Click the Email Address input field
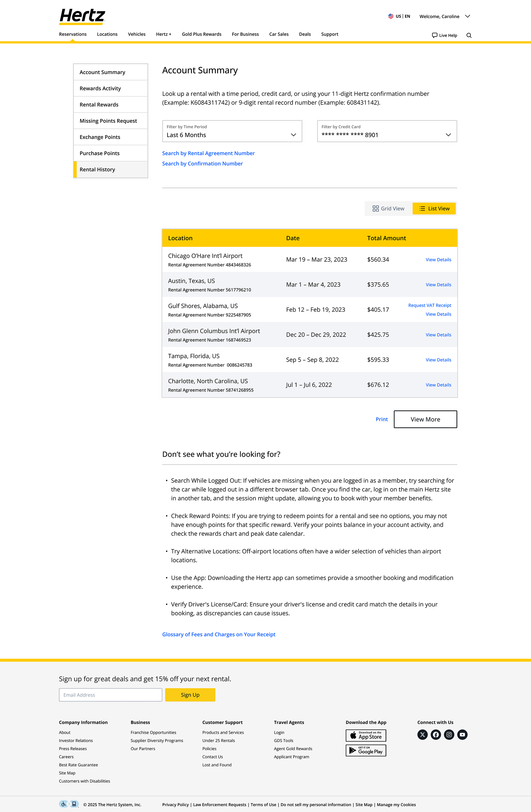531x812 pixels. coord(110,695)
